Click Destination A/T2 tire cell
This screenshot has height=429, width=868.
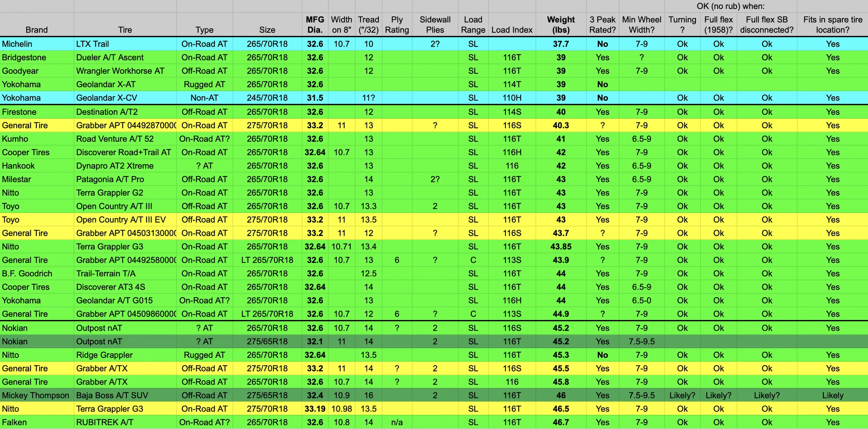[125, 112]
